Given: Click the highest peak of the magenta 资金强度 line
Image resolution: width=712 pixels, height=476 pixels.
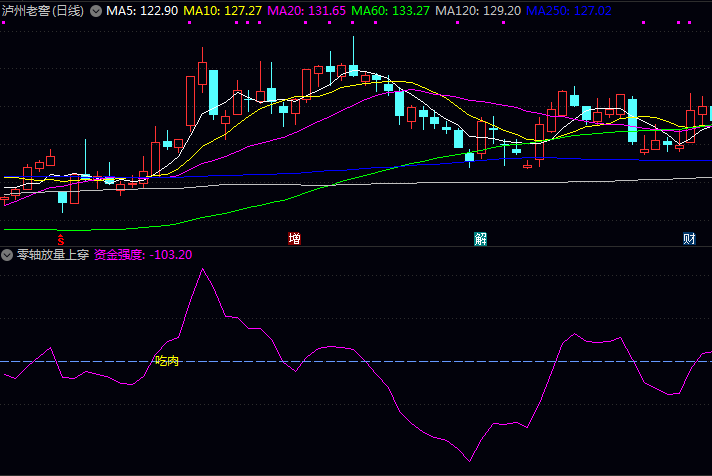Looking at the screenshot, I should 202,269.
